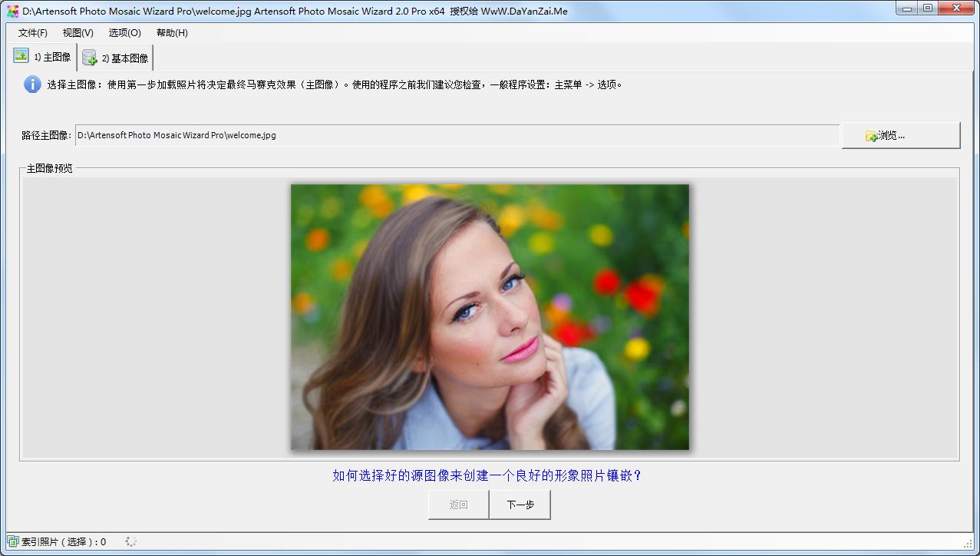Open the 视图(V) menu

click(x=78, y=33)
